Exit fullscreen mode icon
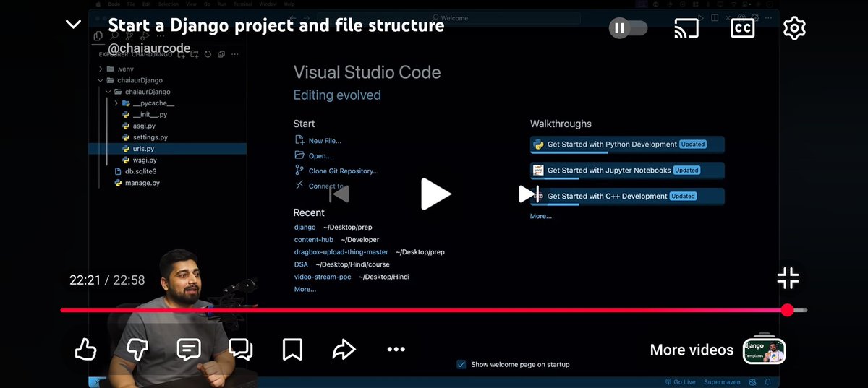The width and height of the screenshot is (868, 388). click(x=788, y=278)
